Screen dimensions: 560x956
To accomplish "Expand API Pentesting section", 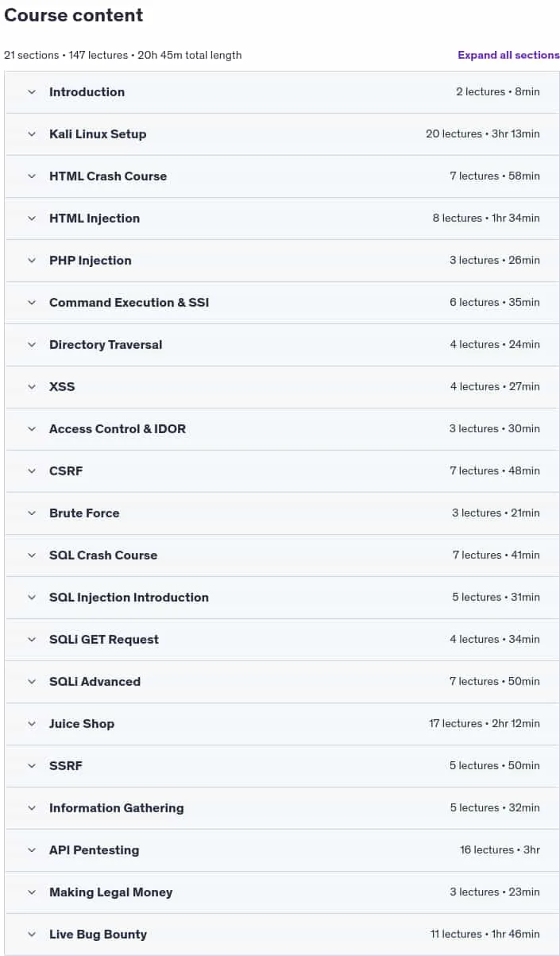I will point(282,850).
